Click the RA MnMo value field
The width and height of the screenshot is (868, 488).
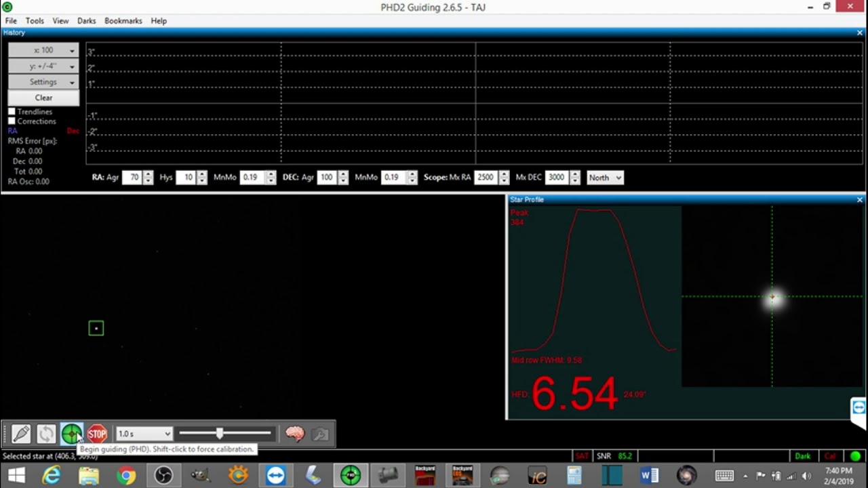click(x=253, y=178)
